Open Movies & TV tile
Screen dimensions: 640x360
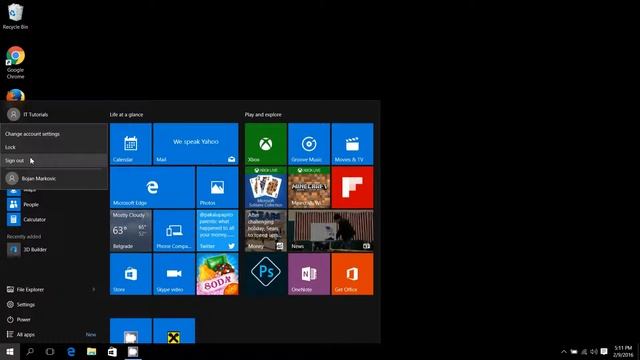pyautogui.click(x=352, y=144)
